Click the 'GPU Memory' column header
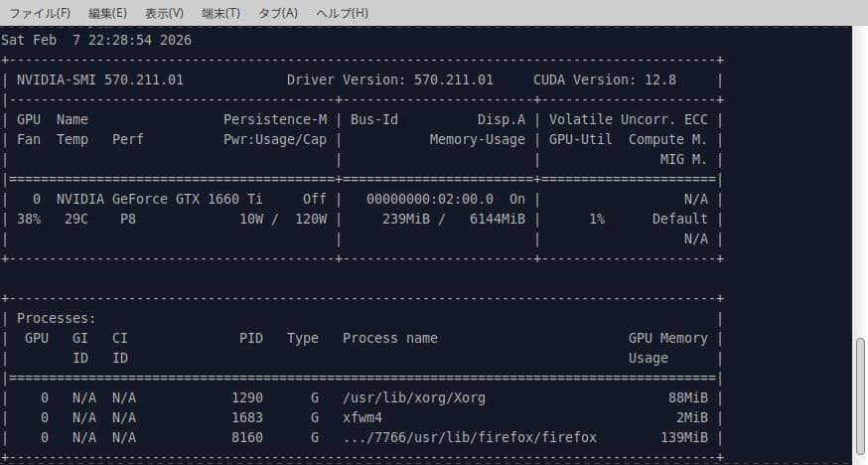Image resolution: width=868 pixels, height=465 pixels. coord(668,338)
